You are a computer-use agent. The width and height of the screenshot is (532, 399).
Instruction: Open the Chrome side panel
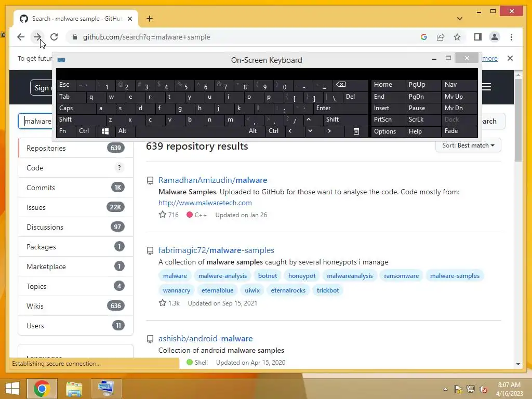pos(478,37)
